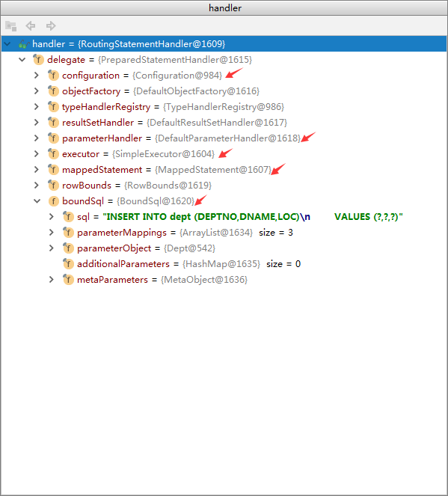The height and width of the screenshot is (496, 448).
Task: Collapse the handler root node
Action: (x=7, y=44)
